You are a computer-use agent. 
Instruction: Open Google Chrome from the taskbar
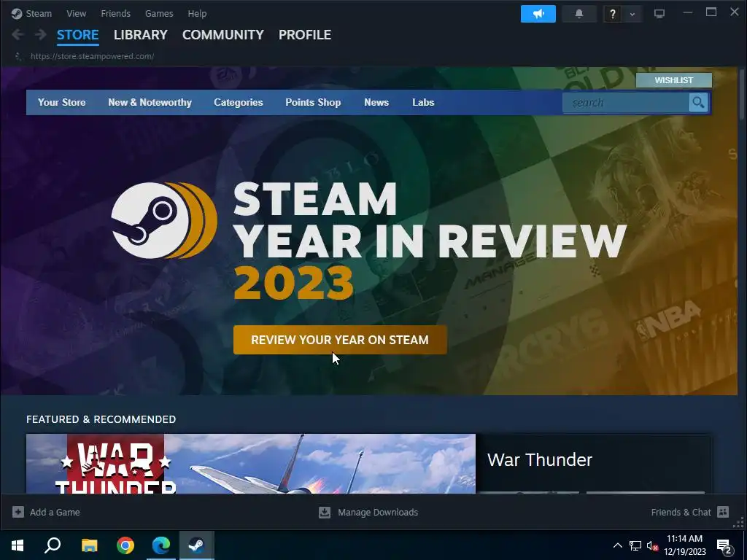[125, 545]
